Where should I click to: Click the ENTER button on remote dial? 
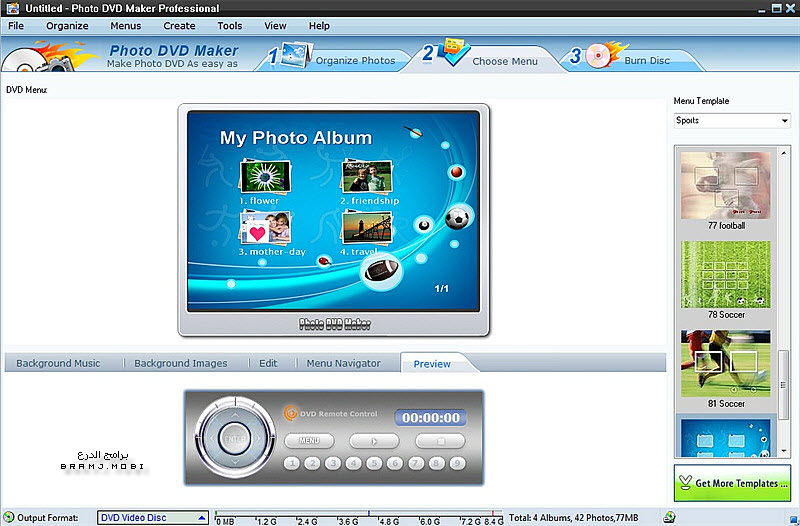tap(236, 438)
